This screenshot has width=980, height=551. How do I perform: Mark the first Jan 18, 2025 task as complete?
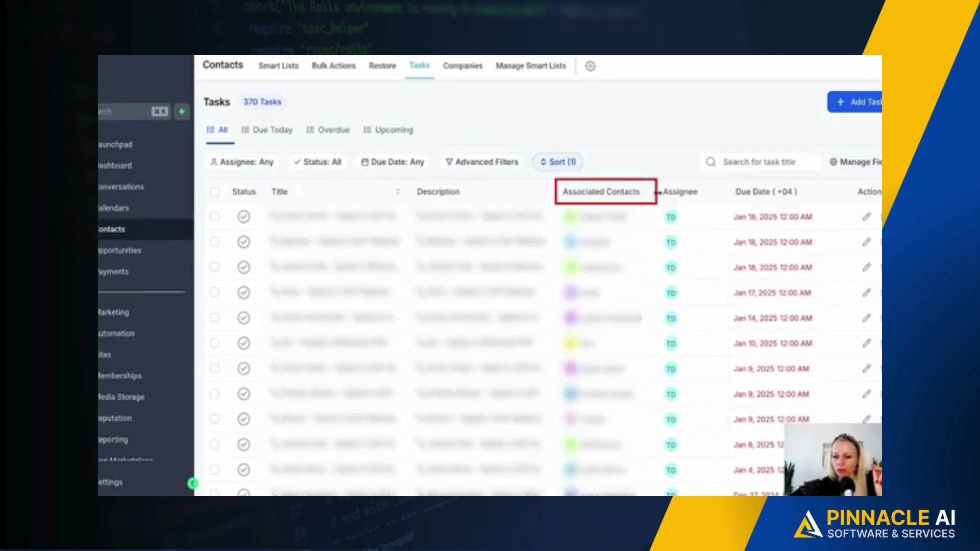[x=244, y=217]
